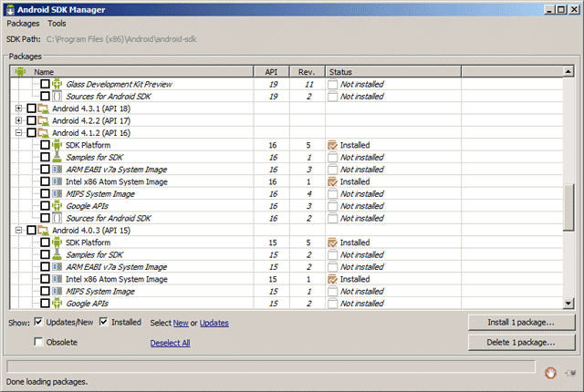The height and width of the screenshot is (392, 584).
Task: Collapse the Android 4.0.3 (API 15) node
Action: (18, 231)
